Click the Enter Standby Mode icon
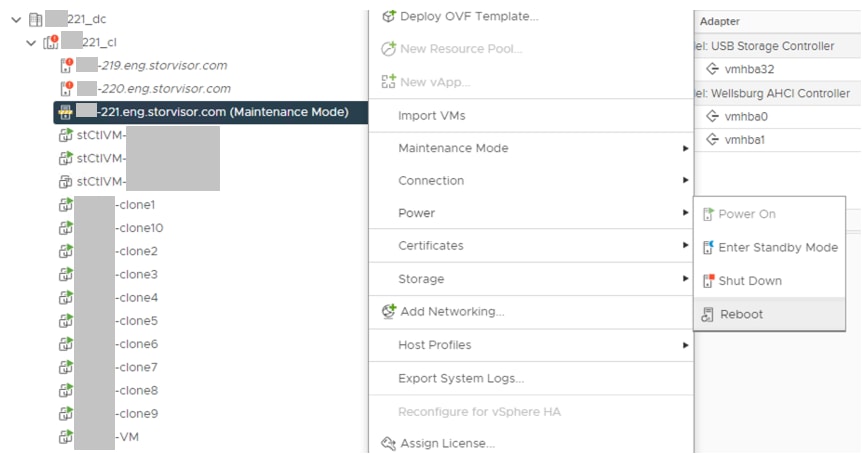 click(x=708, y=247)
